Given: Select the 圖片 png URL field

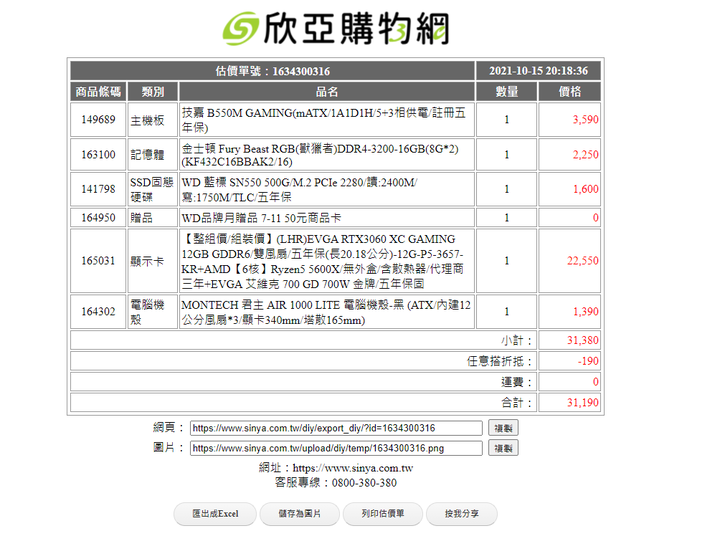Looking at the screenshot, I should pyautogui.click(x=336, y=448).
